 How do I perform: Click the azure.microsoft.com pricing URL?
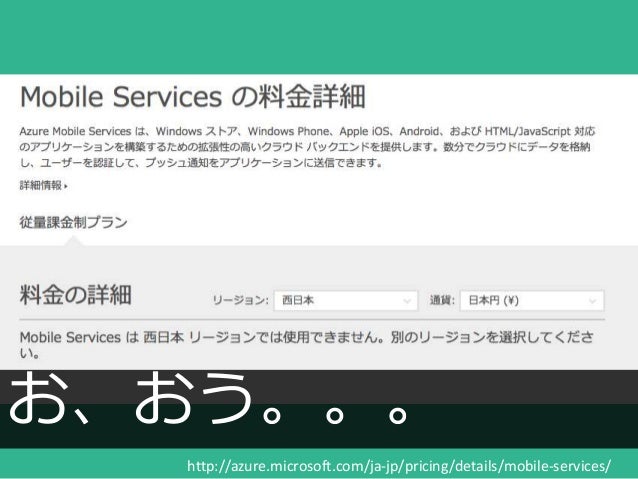[x=399, y=466]
